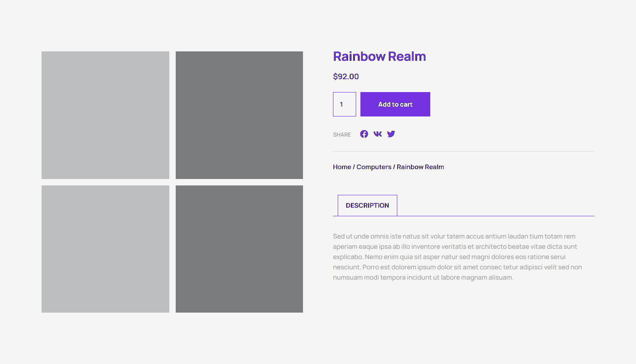Click the Rainbow Realm product title heading
This screenshot has height=364, width=636.
point(379,57)
